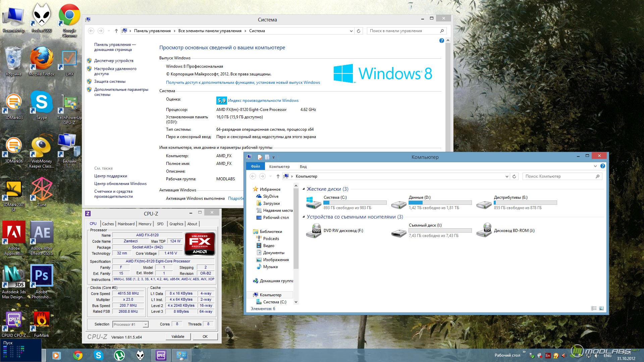Open About tab in CPU-Z
This screenshot has height=362, width=644.
(x=192, y=224)
